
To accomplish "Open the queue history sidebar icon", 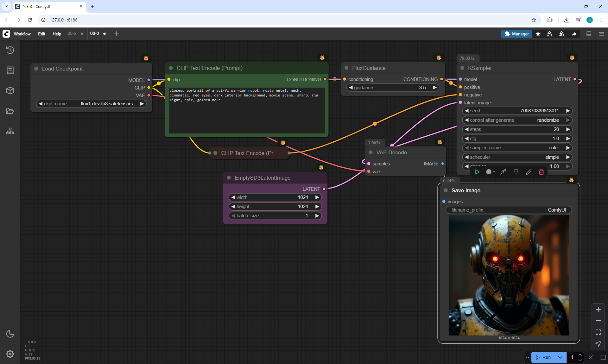I will point(10,50).
